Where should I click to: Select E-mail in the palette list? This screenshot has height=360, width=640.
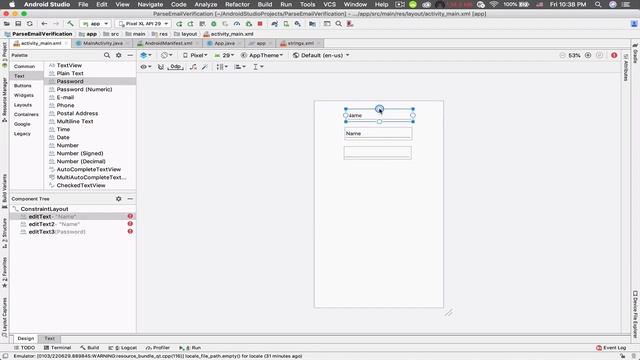pos(65,98)
